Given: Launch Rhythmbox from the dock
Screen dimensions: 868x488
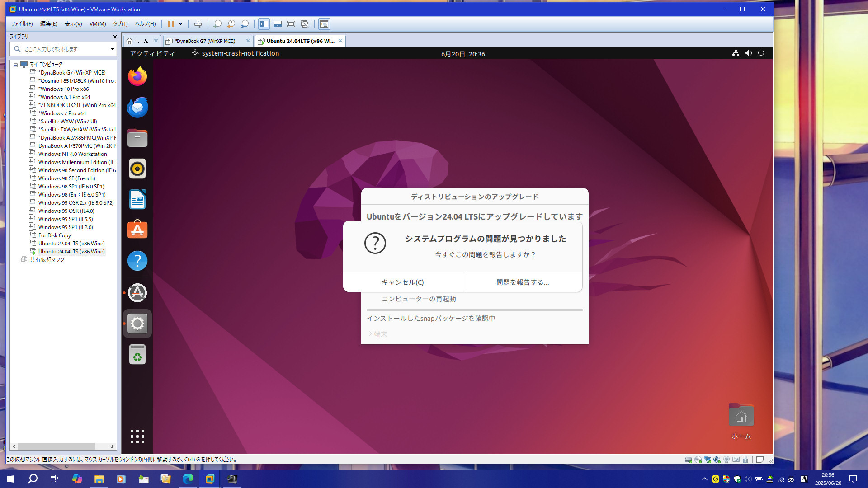Looking at the screenshot, I should click(x=137, y=169).
